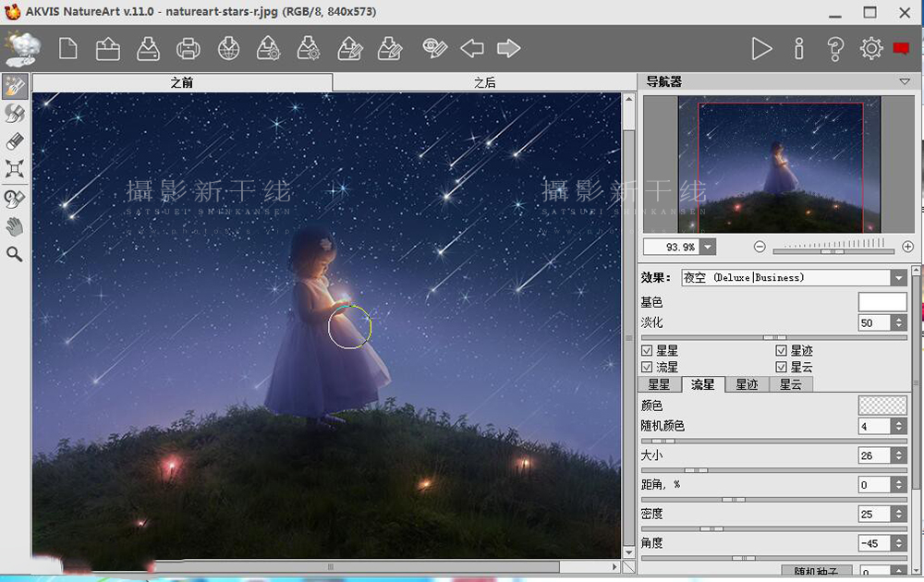Open program info with the i icon
The width and height of the screenshot is (924, 582).
point(799,48)
